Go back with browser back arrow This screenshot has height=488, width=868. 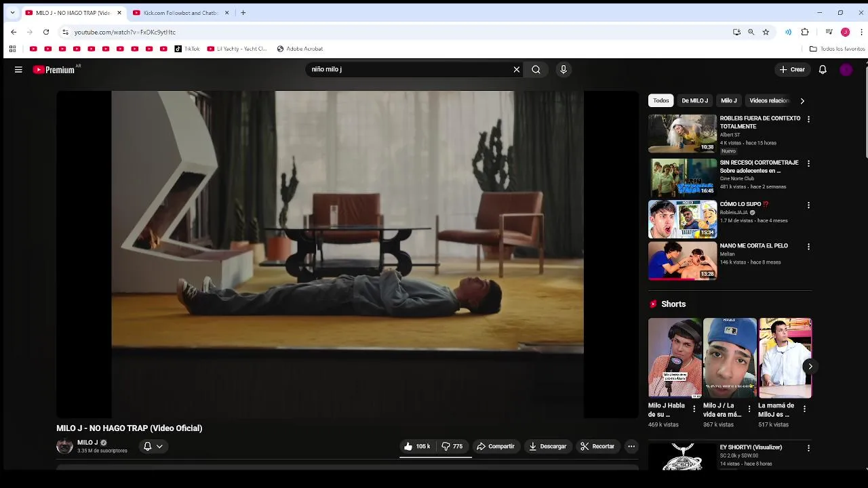pyautogui.click(x=14, y=32)
